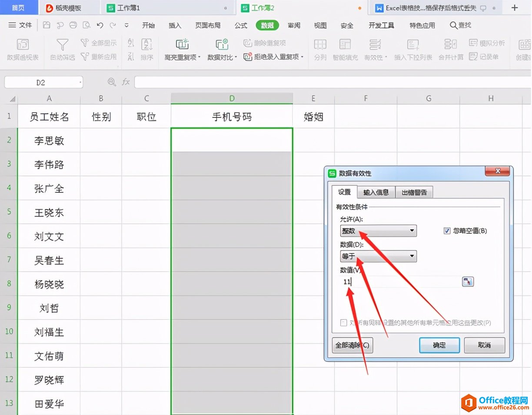Click the range picker icon beside value field
The width and height of the screenshot is (532, 415).
[468, 282]
